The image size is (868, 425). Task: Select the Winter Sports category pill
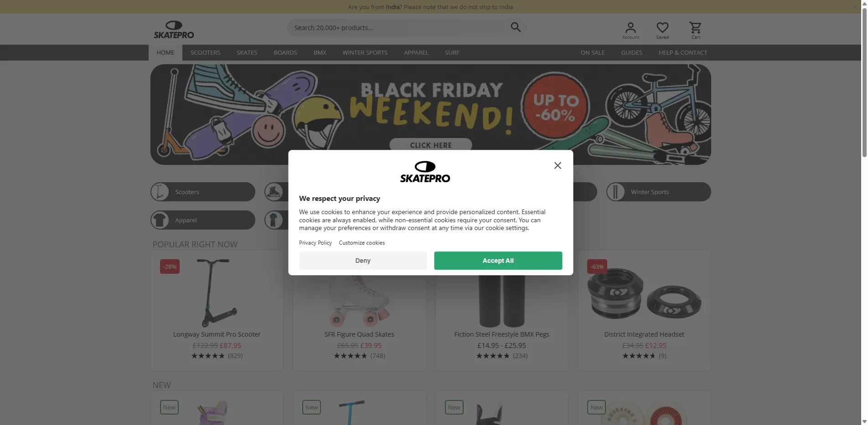point(658,192)
